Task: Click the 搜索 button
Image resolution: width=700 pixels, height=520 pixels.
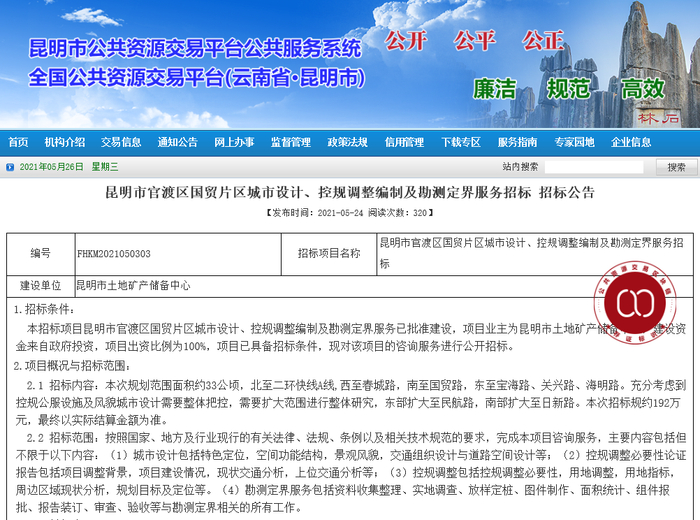Action: click(676, 167)
